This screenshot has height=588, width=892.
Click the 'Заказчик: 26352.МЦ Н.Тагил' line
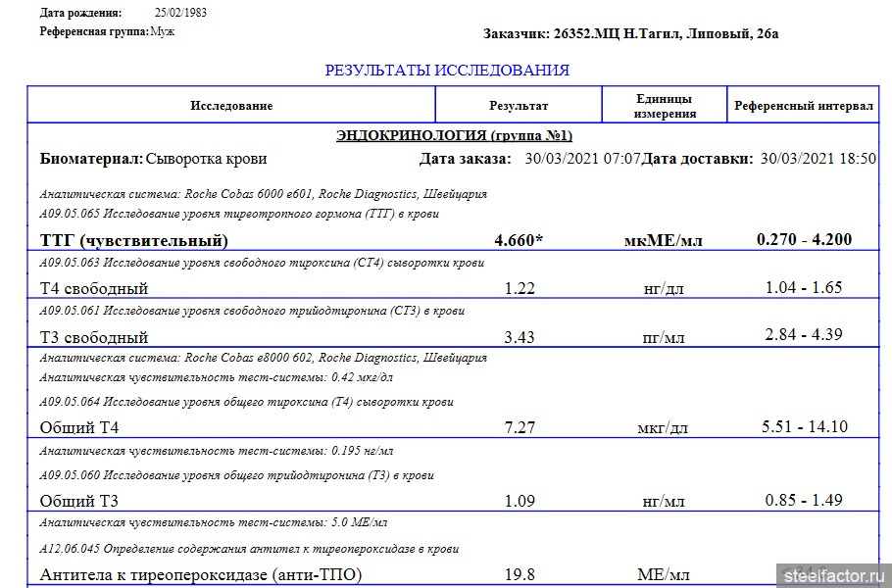click(x=631, y=34)
